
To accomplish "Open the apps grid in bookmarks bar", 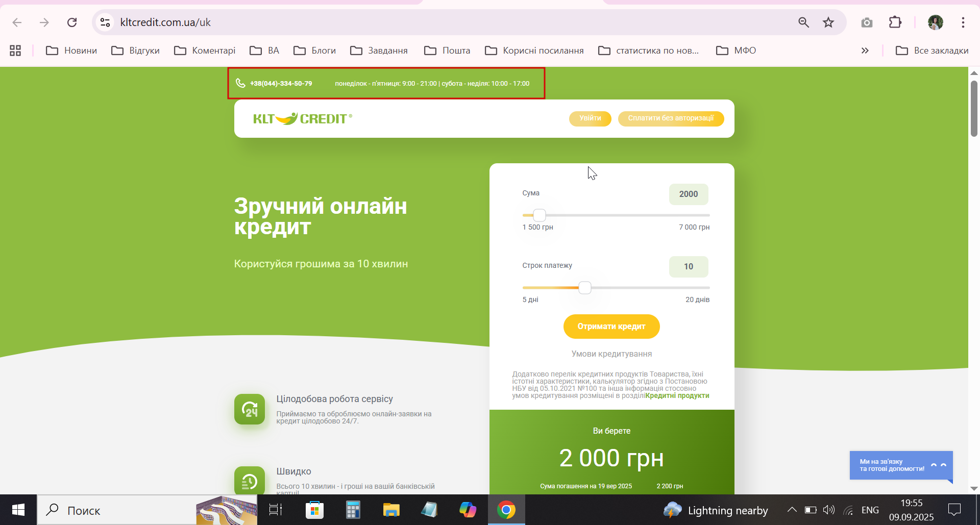I will click(15, 51).
